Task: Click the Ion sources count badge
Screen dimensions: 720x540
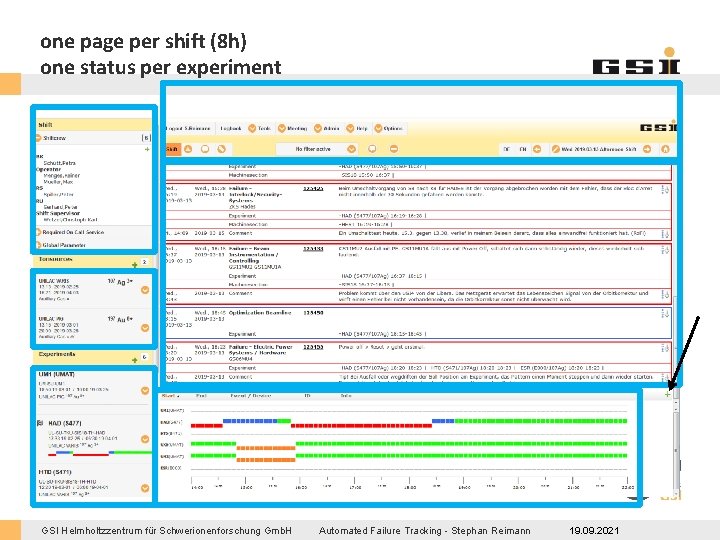Action: coord(145,262)
